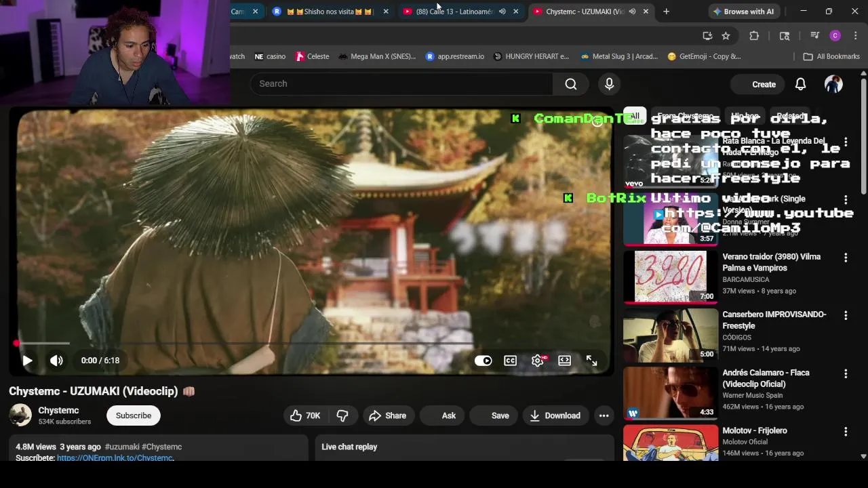Viewport: 868px width, 488px height.
Task: Mute the Calle 13 tab audio
Action: click(502, 12)
